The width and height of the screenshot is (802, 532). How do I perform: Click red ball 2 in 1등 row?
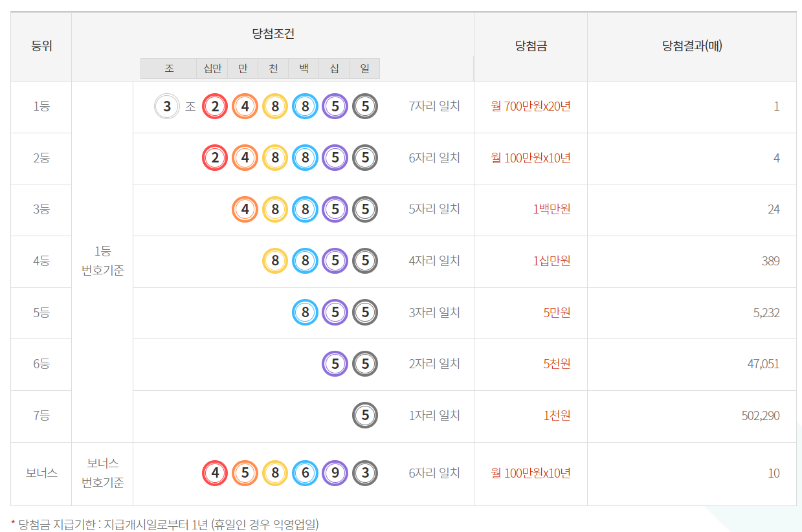pyautogui.click(x=215, y=106)
